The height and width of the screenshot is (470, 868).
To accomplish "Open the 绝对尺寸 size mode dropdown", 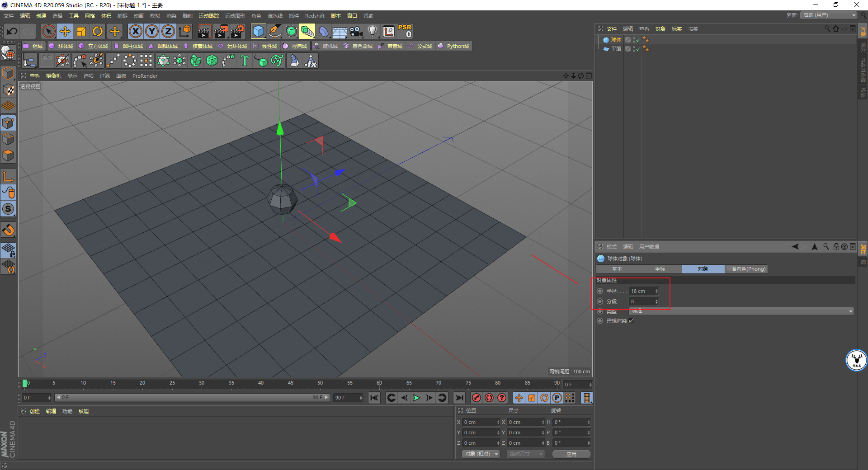I will pos(525,454).
